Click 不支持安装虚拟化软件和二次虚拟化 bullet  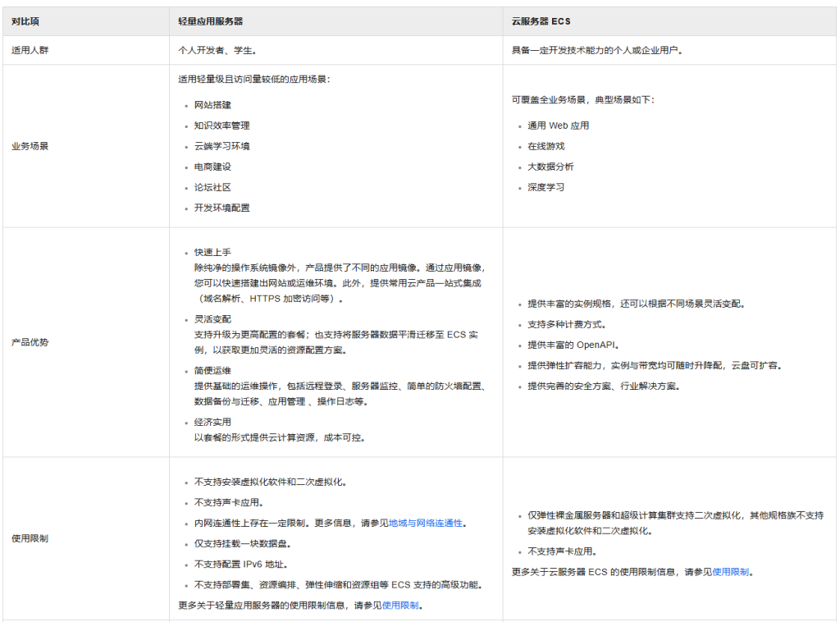[271, 483]
